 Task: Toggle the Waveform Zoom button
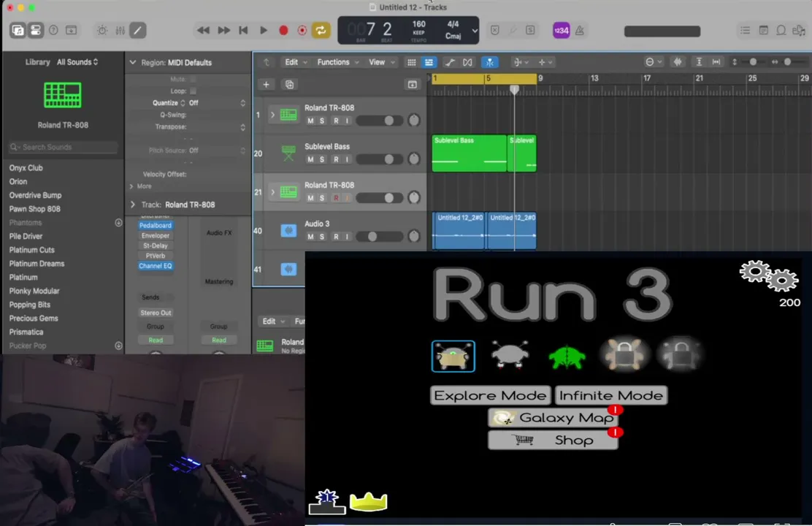(x=678, y=62)
